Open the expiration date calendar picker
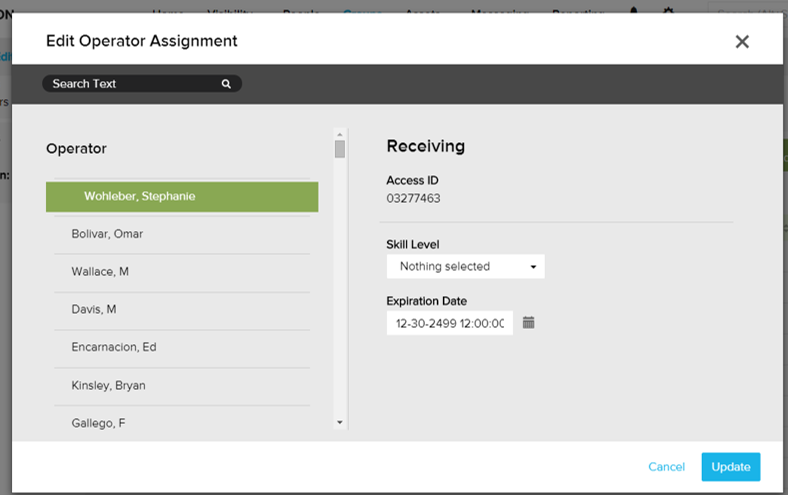This screenshot has height=495, width=788. (529, 323)
